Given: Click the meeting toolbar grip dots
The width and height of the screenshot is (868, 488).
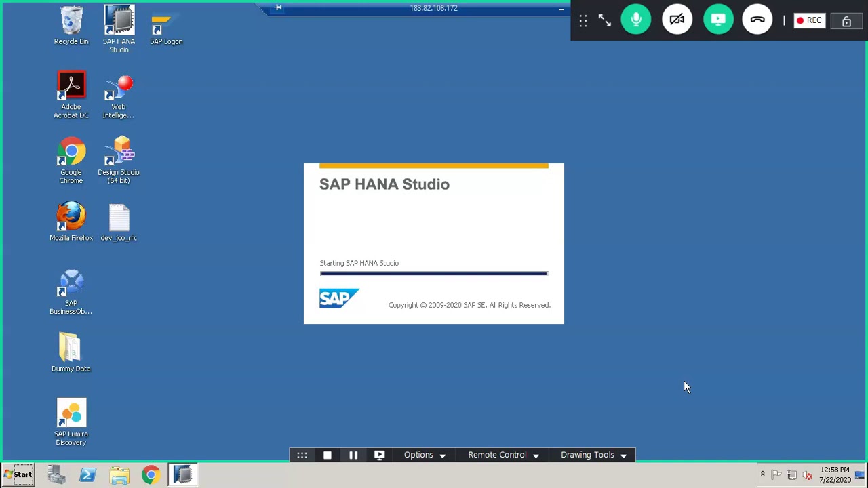Looking at the screenshot, I should click(583, 20).
